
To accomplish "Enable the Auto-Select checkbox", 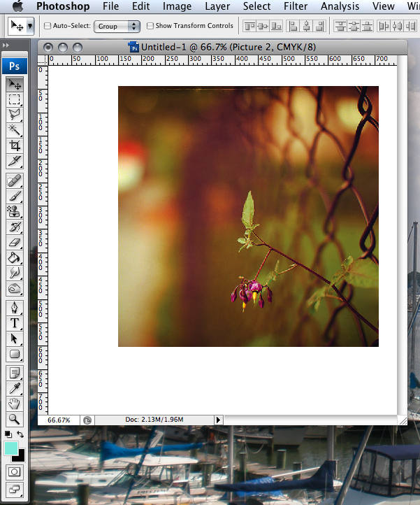I will point(48,26).
